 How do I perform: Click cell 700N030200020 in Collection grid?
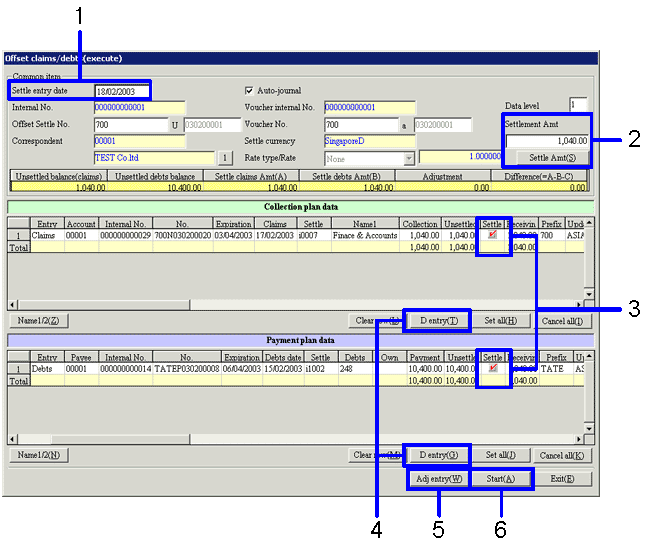tap(183, 235)
